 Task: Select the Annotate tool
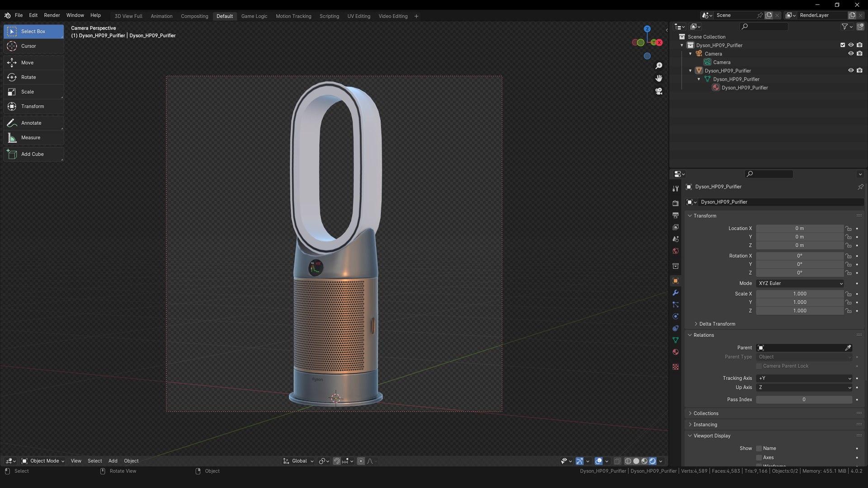33,123
